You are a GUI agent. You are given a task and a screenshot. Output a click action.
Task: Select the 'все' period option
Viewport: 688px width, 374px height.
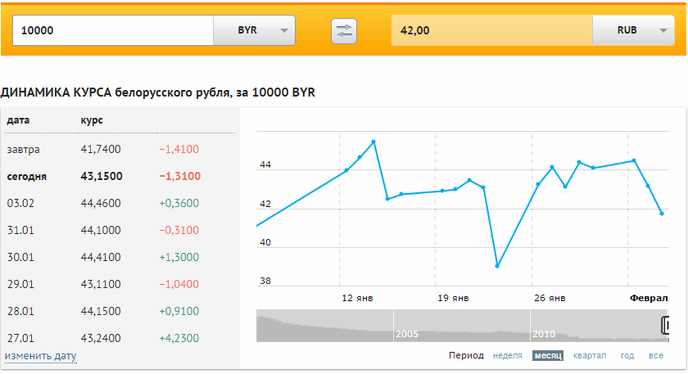pos(656,356)
